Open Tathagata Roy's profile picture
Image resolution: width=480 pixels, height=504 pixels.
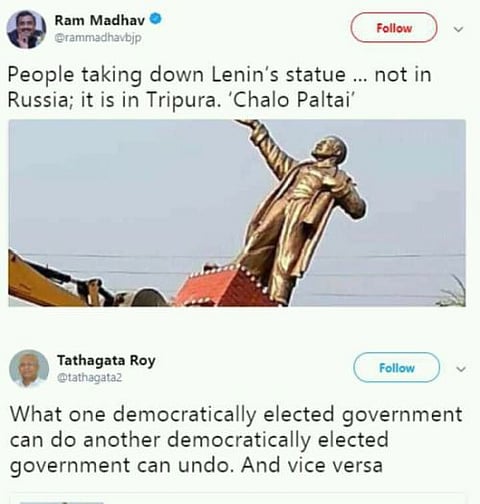(x=29, y=368)
